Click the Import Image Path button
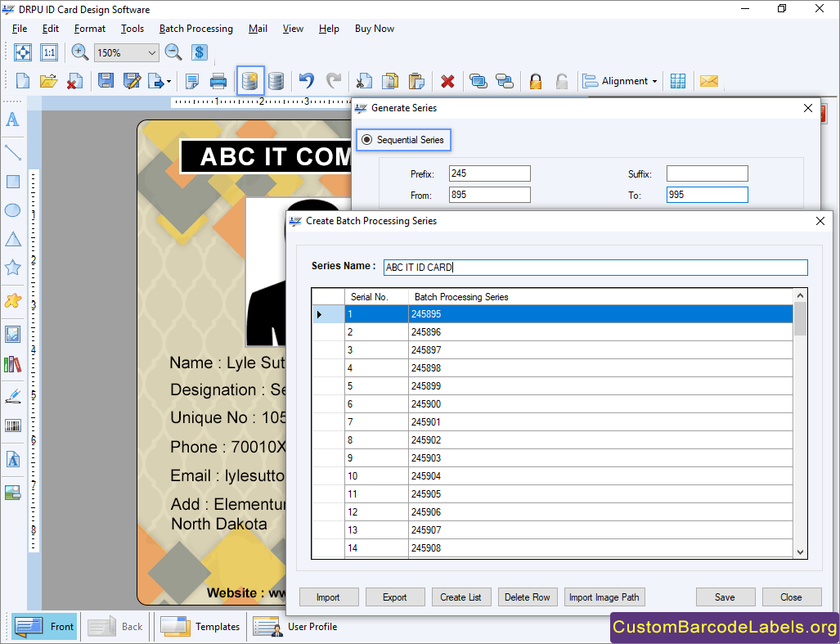This screenshot has width=840, height=644. [604, 597]
